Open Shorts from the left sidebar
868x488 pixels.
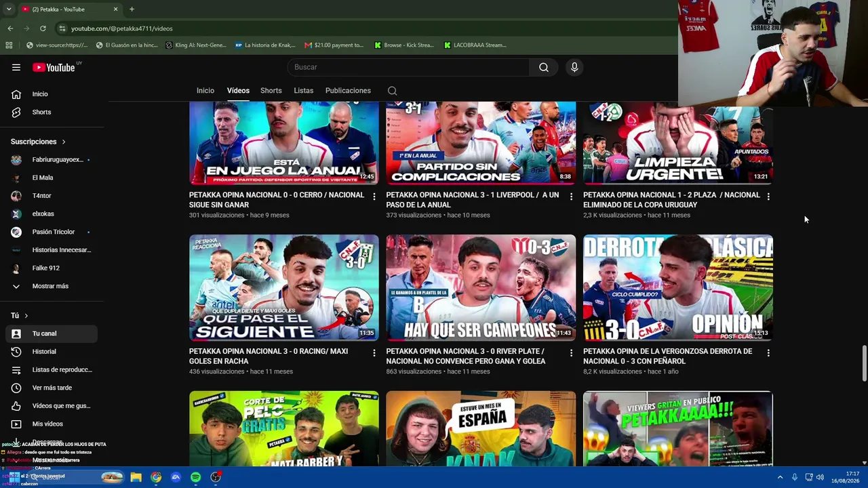click(x=51, y=113)
